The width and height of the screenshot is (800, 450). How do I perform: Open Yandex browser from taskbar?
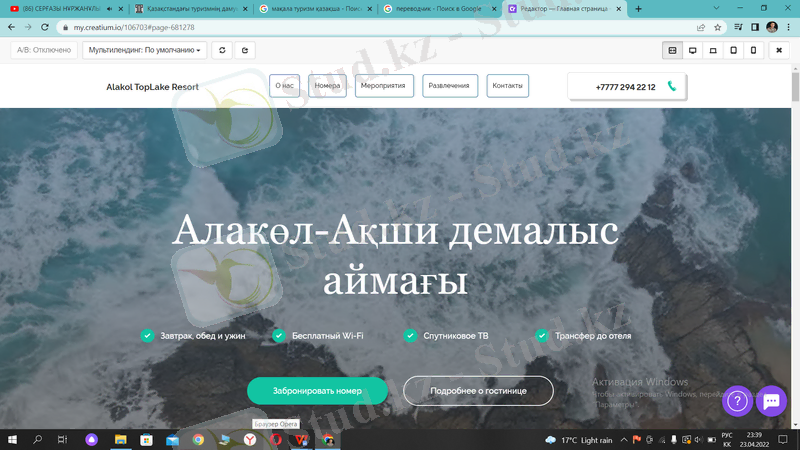pyautogui.click(x=249, y=439)
